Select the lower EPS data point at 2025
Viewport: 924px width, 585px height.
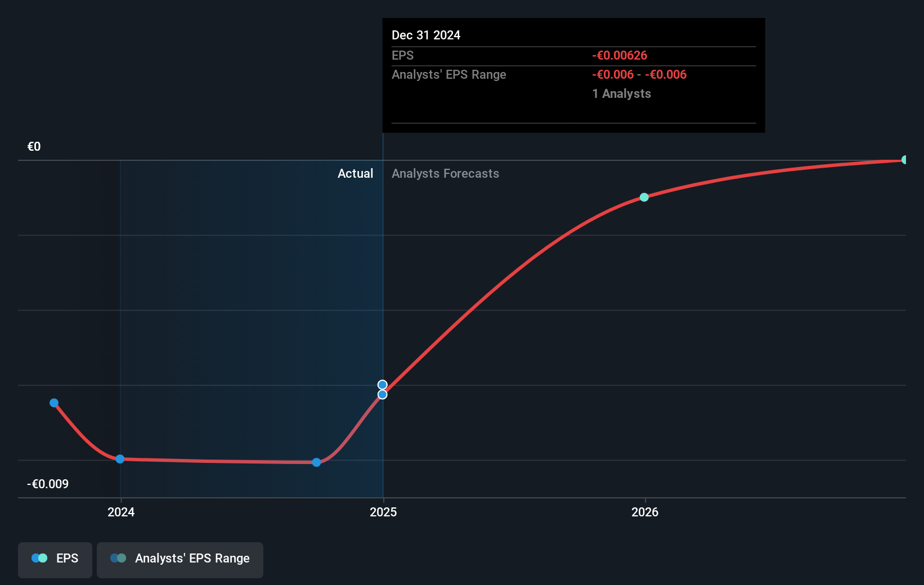383,395
